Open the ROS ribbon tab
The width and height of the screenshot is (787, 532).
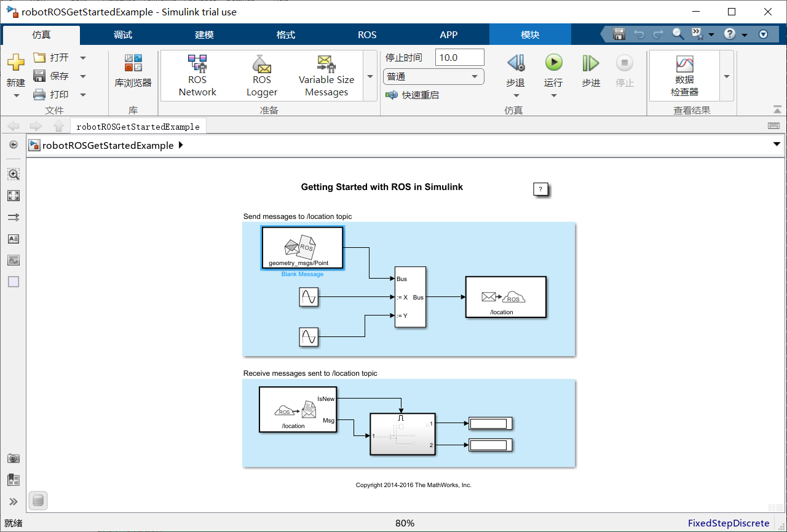[367, 35]
